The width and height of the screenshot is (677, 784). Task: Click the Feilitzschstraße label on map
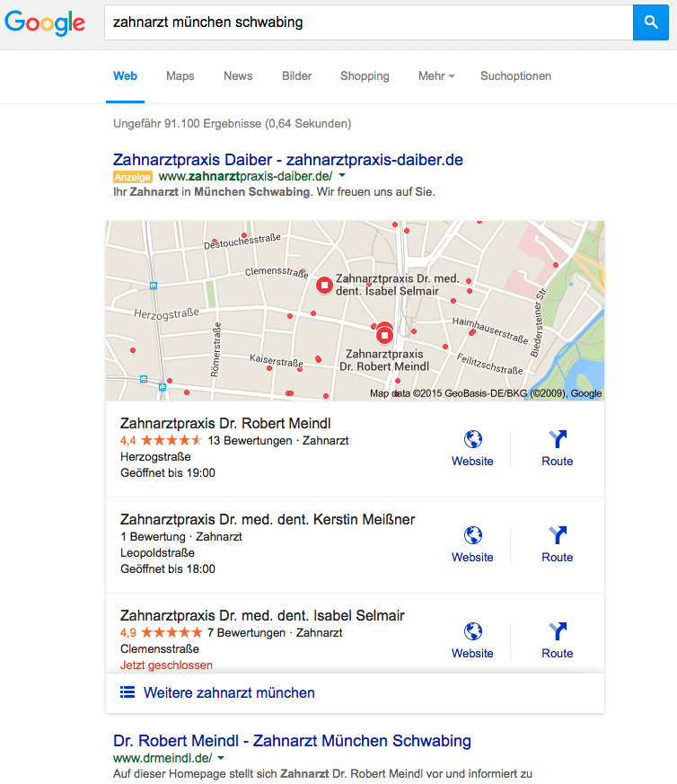click(490, 364)
